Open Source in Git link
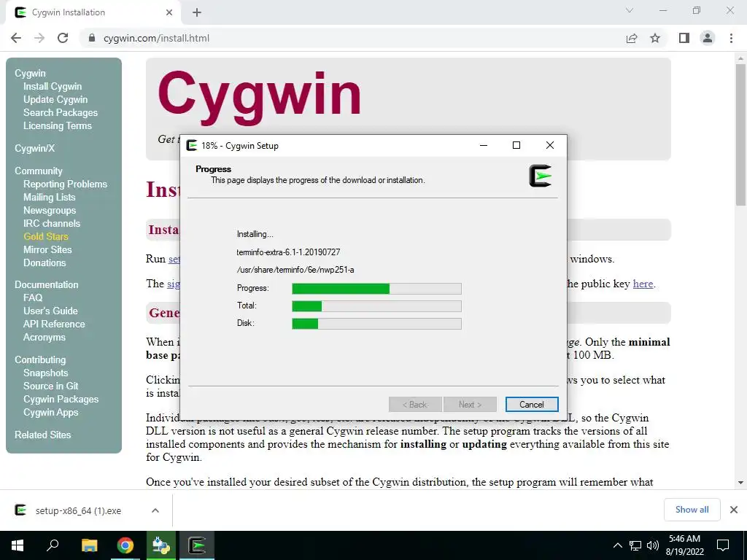The image size is (747, 560). tap(50, 386)
